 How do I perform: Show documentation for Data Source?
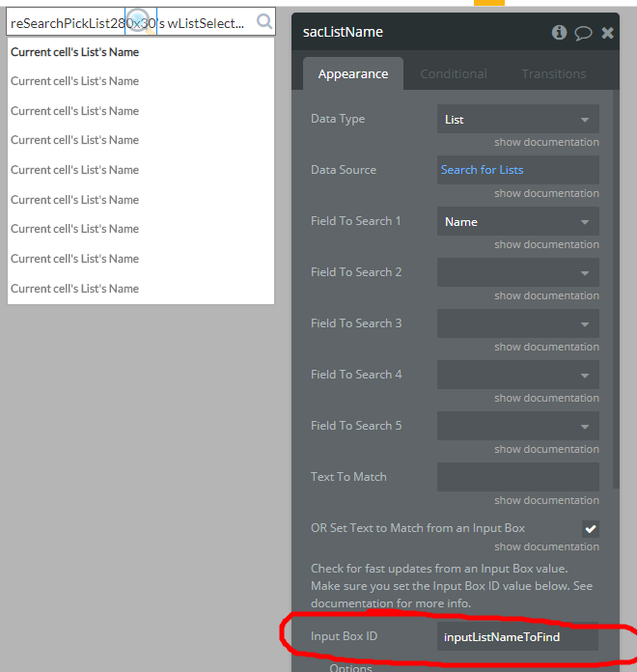(546, 193)
